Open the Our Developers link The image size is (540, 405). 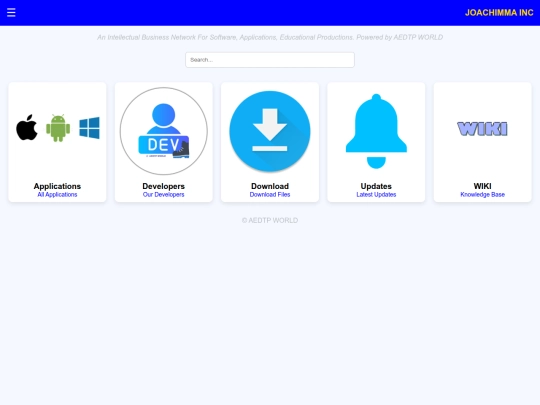point(164,195)
